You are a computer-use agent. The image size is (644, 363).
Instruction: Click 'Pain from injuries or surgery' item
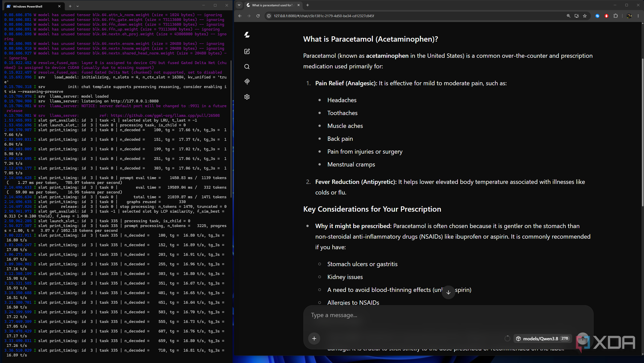[x=365, y=152]
